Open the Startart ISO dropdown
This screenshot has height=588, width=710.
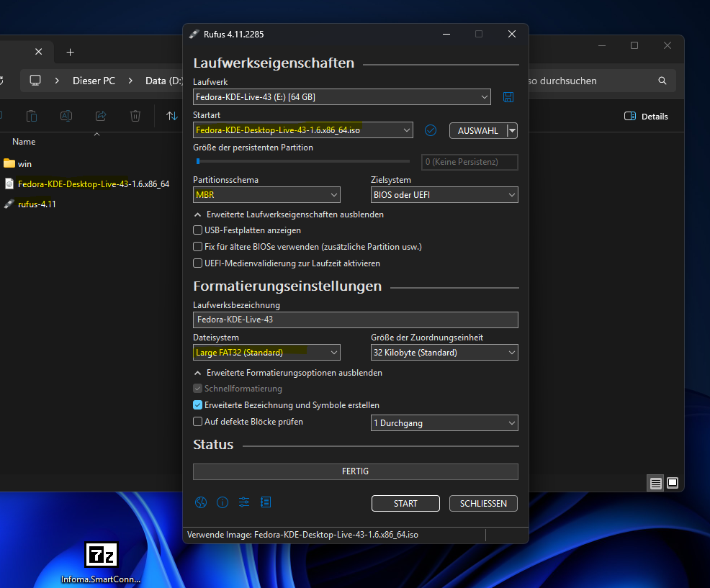coord(303,130)
